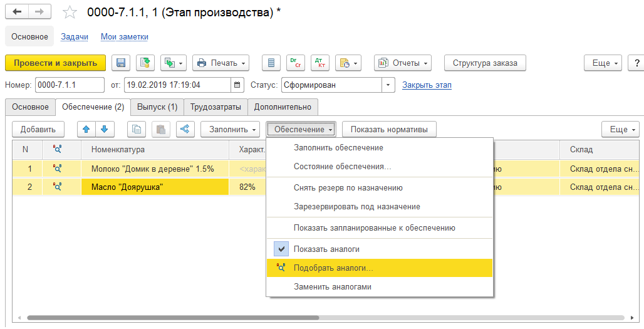The width and height of the screenshot is (644, 329).
Task: Click the copy rows icon
Action: coord(137,130)
